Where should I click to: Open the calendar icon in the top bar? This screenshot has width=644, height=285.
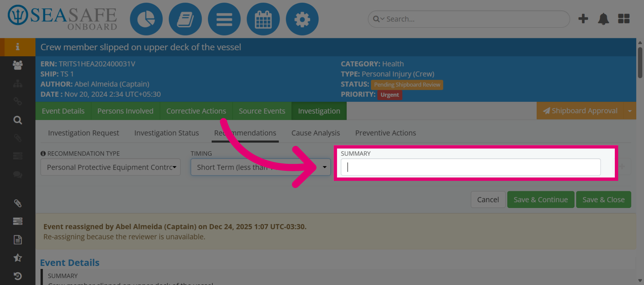(x=263, y=19)
